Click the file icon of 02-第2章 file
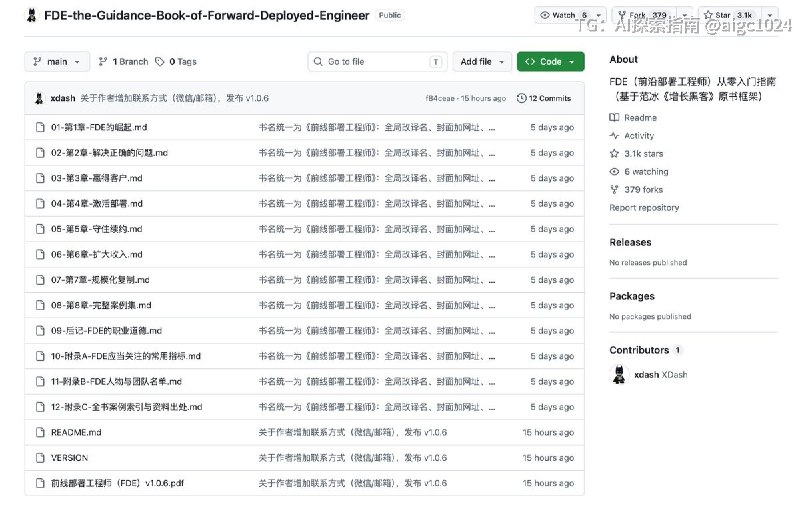The image size is (800, 505). click(x=40, y=153)
